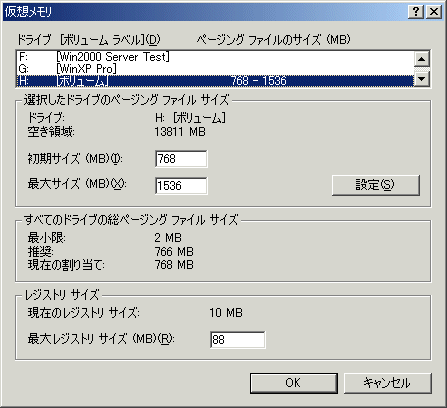Click the OK button
447x408 pixels.
[294, 383]
